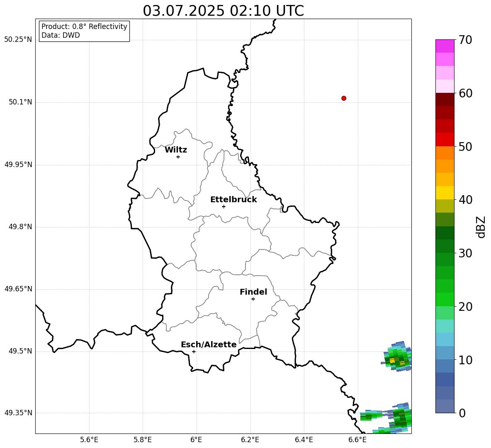Click the 49.95°N latitude tick label
Viewport: 491px width, 448px height.
18,164
